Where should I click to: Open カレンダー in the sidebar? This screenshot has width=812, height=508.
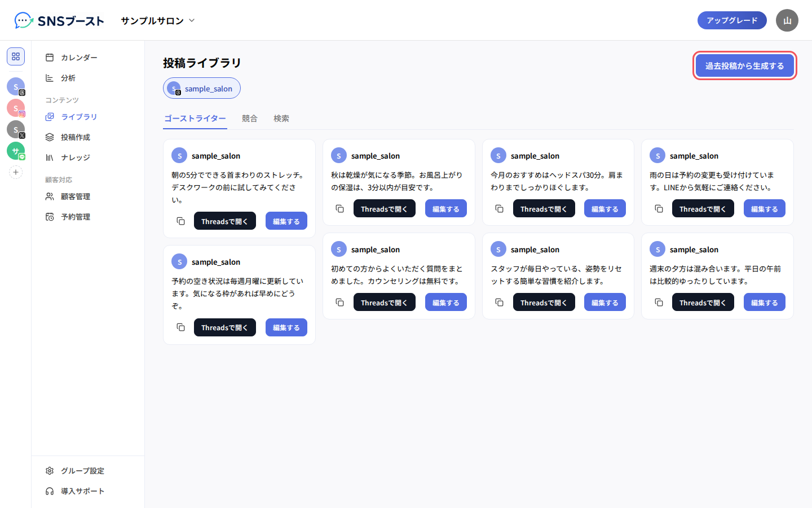coord(88,58)
